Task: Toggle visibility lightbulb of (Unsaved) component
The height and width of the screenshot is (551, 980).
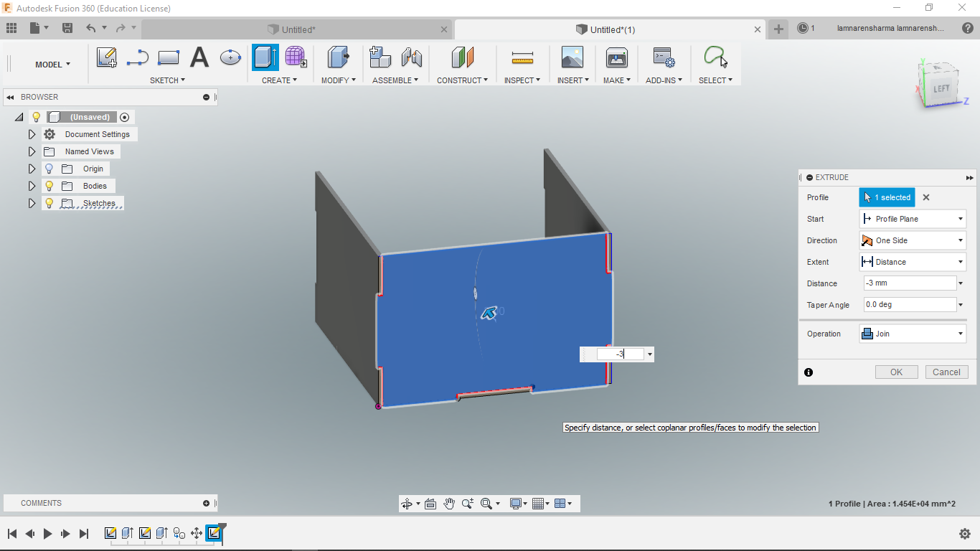Action: (x=37, y=117)
